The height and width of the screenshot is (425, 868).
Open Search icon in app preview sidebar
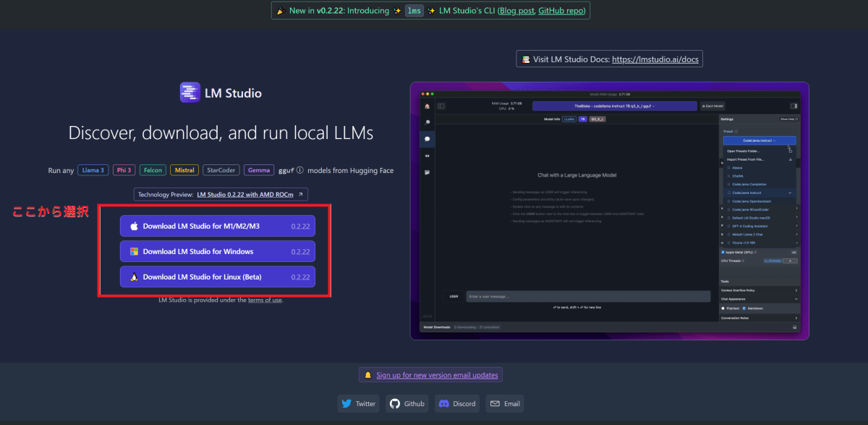(427, 122)
